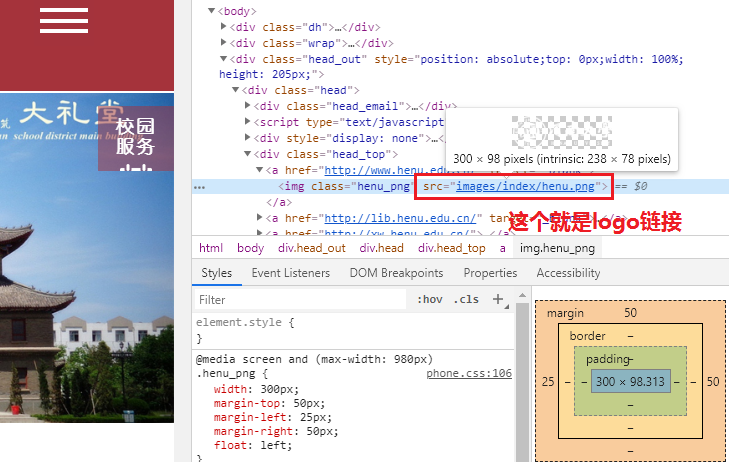Image resolution: width=729 pixels, height=462 pixels.
Task: Switch to the Event Listeners tab
Action: pos(290,273)
